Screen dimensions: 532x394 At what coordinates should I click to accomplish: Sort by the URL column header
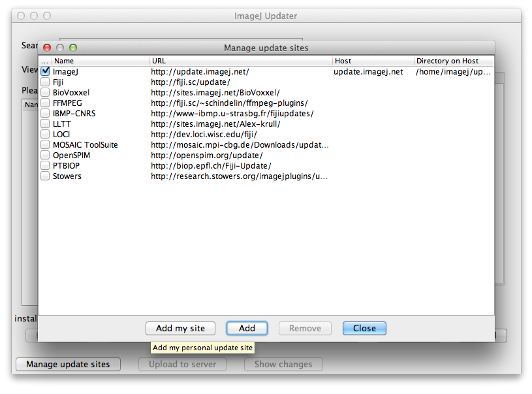point(241,61)
